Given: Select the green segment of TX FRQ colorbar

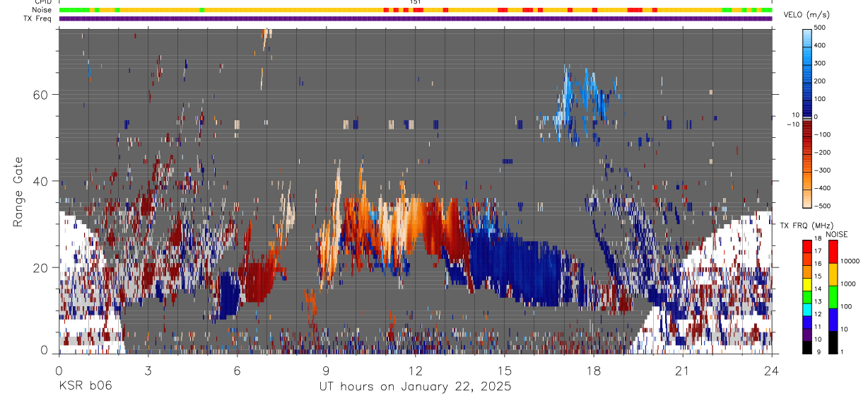Looking at the screenshot, I should (807, 290).
